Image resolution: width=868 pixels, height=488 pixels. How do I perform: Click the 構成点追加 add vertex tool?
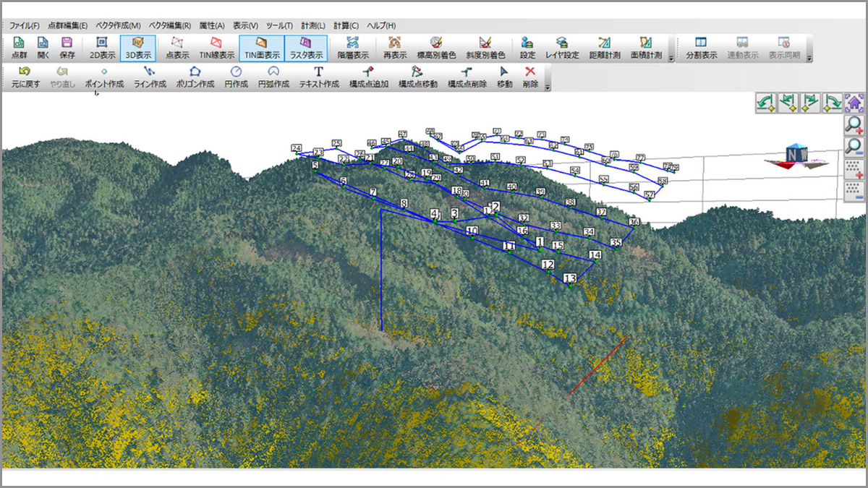[368, 77]
